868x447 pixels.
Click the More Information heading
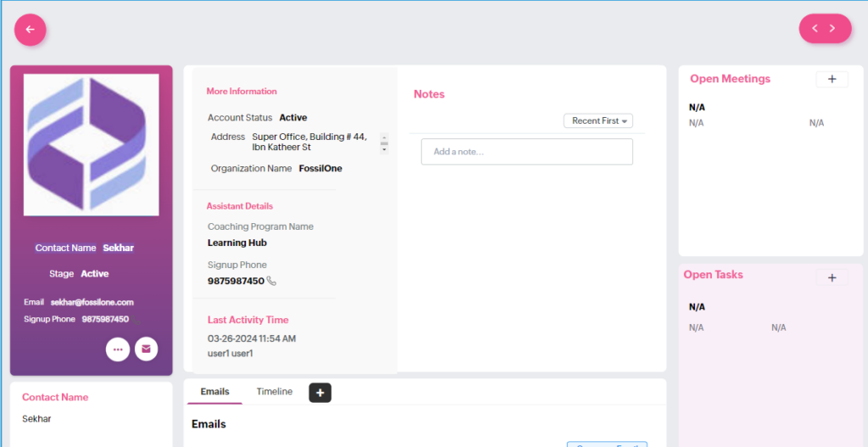(242, 92)
